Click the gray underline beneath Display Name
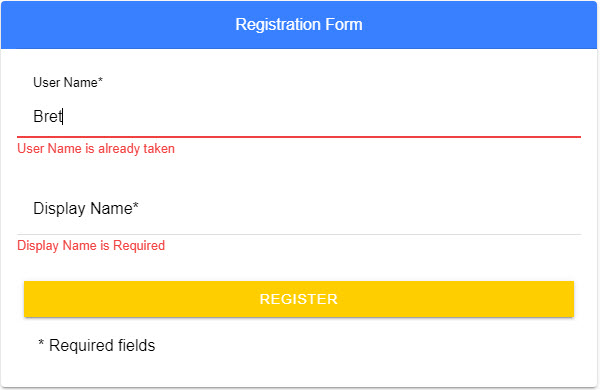The width and height of the screenshot is (600, 390). 299,234
